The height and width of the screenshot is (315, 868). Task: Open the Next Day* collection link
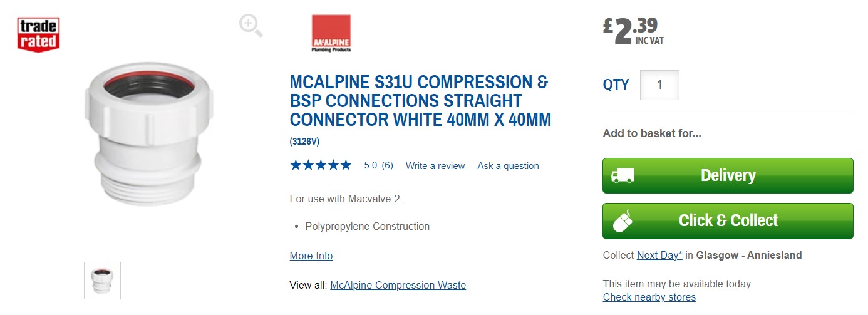click(659, 255)
